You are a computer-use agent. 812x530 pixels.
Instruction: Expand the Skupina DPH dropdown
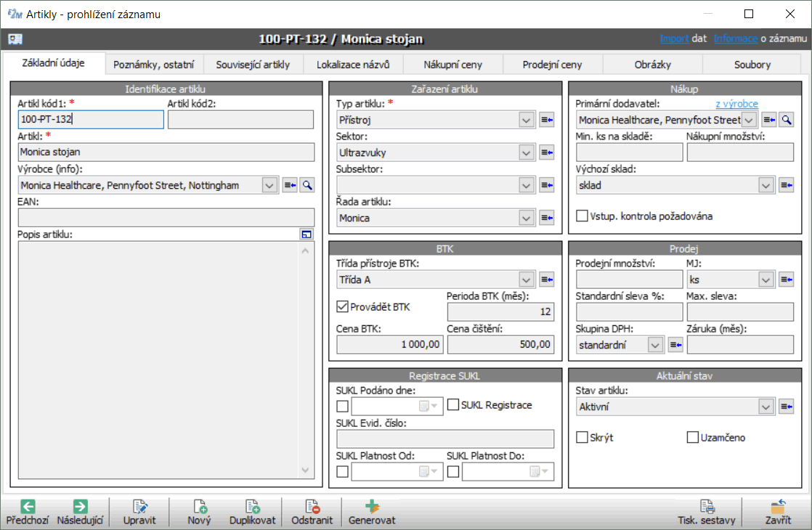click(655, 345)
